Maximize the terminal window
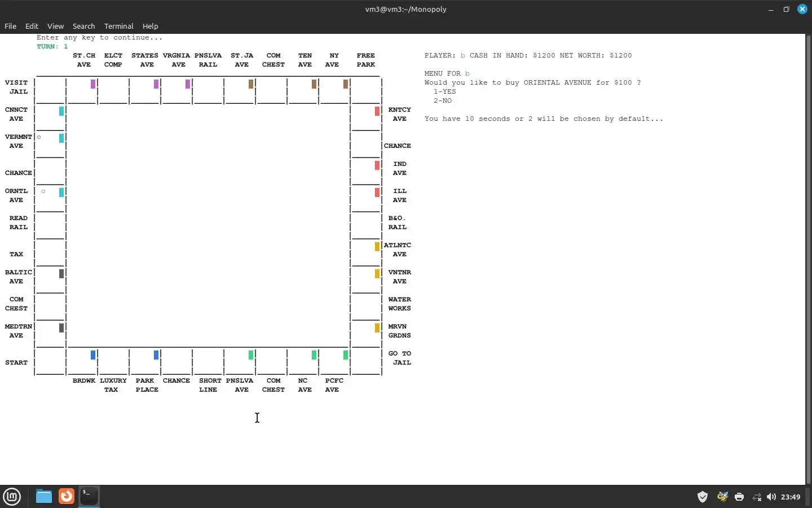 (786, 9)
